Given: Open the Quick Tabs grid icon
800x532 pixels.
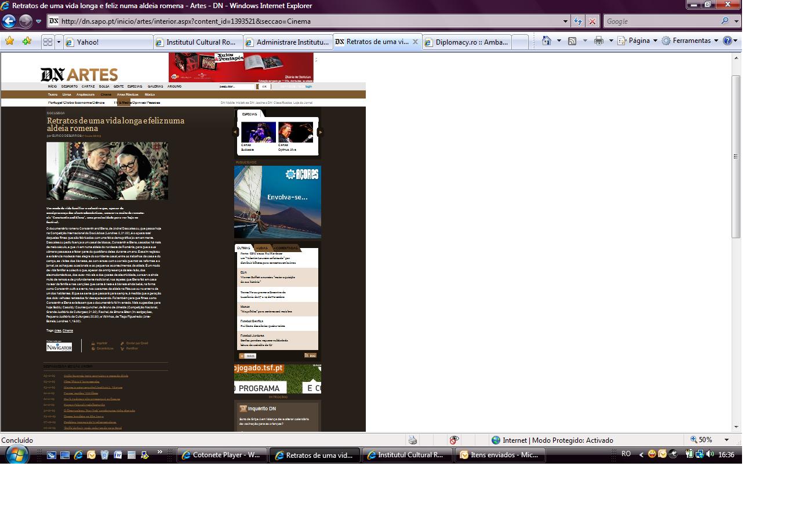Looking at the screenshot, I should (x=48, y=42).
